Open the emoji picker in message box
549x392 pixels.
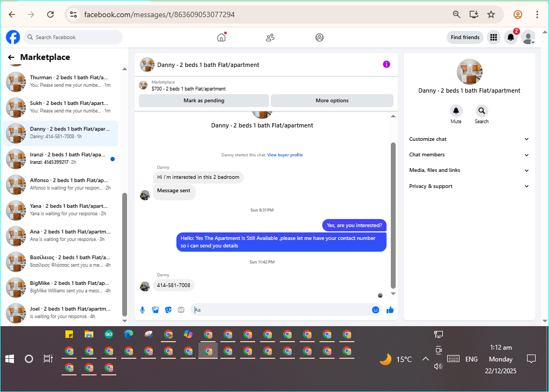click(375, 310)
